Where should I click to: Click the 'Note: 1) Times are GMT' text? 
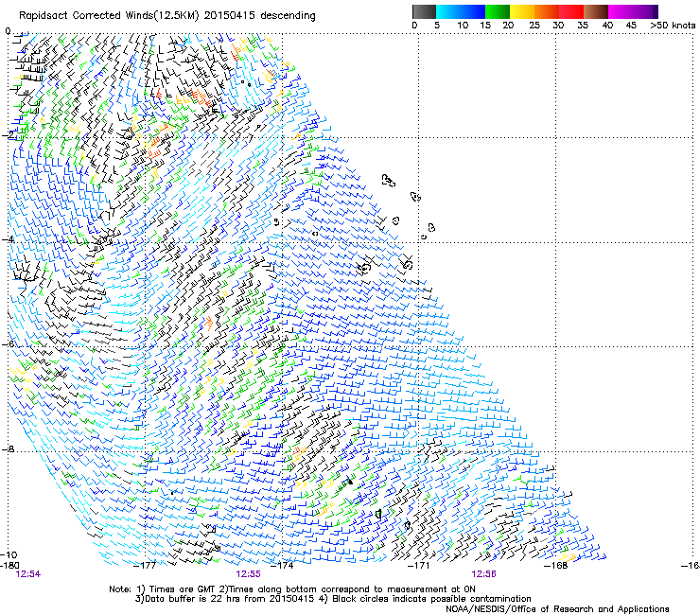point(163,589)
